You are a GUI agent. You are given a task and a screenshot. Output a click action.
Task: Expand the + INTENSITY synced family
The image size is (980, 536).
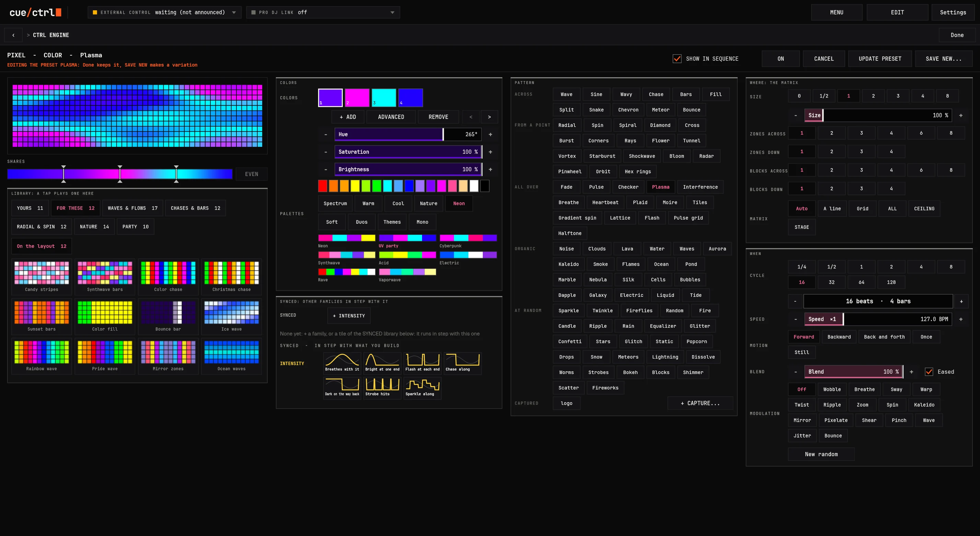349,316
